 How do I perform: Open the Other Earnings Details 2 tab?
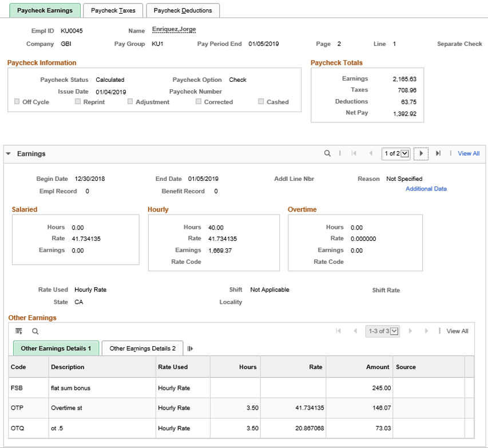tap(142, 348)
